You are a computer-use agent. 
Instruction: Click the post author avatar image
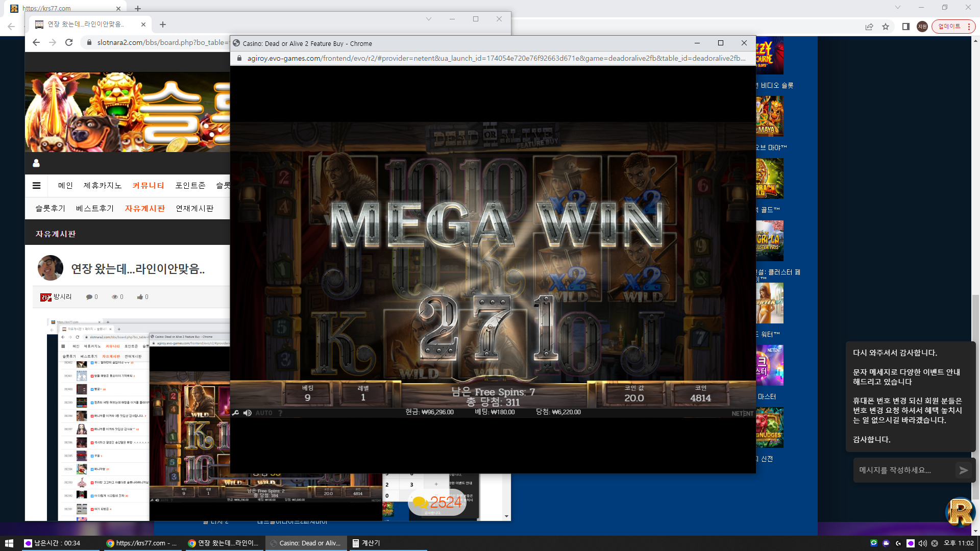point(51,268)
